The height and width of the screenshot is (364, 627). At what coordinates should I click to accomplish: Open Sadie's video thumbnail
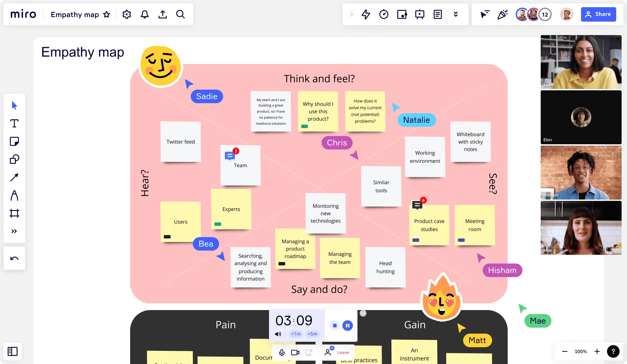coord(581,62)
